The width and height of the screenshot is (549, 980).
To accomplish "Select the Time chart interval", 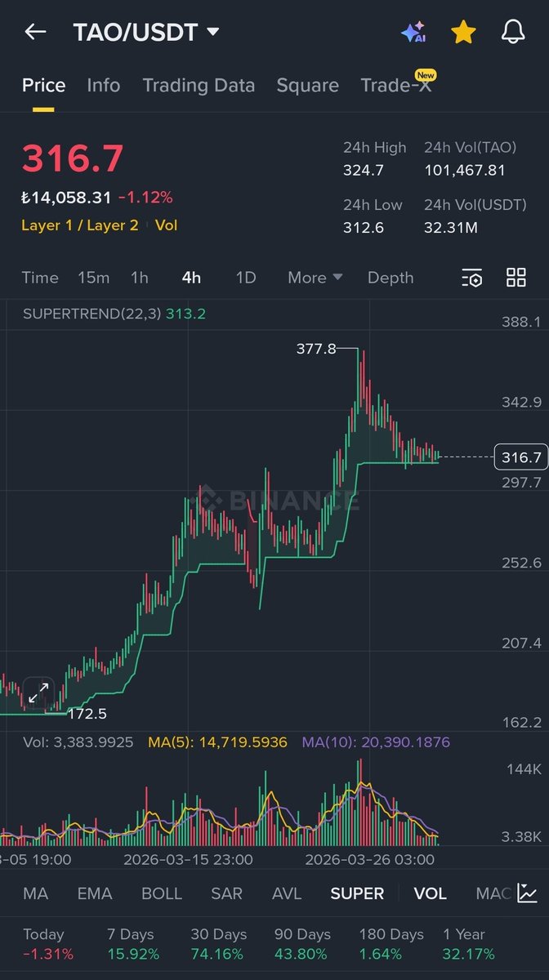I will coord(40,278).
